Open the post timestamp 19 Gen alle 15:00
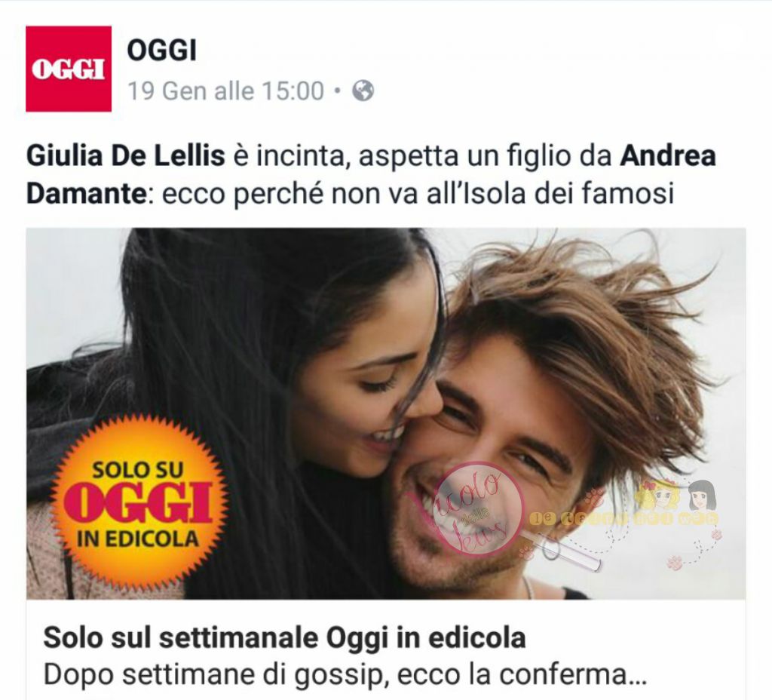772x700 pixels. click(x=225, y=91)
